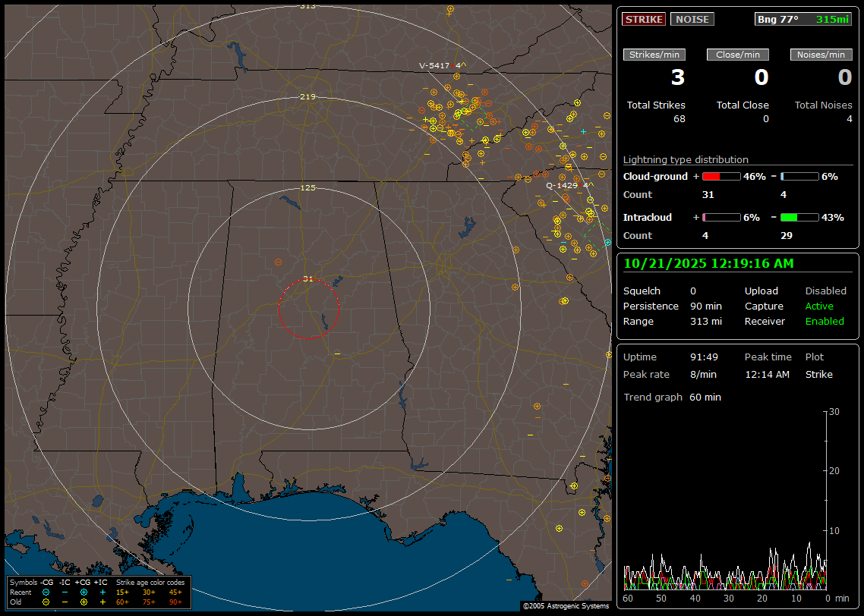864x616 pixels.
Task: Select the Noises/min counter button
Action: [x=821, y=55]
